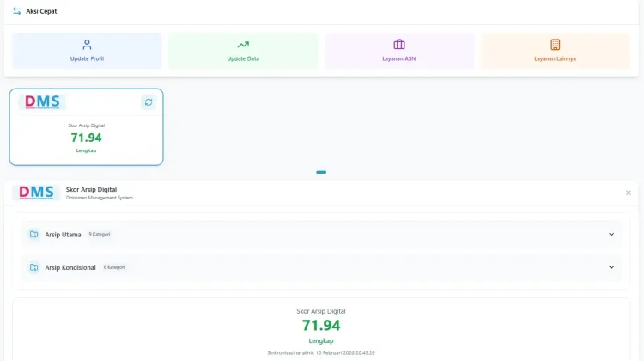Close the Skor Arsip Digital panel
The height and width of the screenshot is (361, 644).
[x=628, y=193]
